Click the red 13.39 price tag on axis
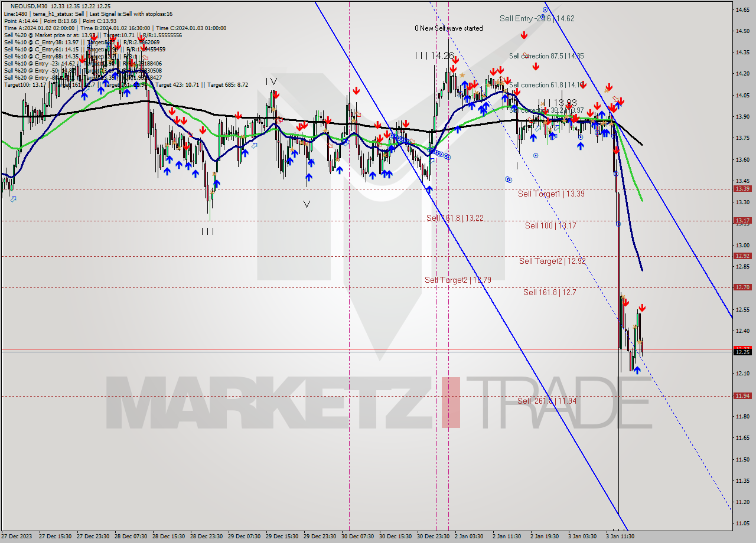This screenshot has height=543, width=756. [x=742, y=188]
